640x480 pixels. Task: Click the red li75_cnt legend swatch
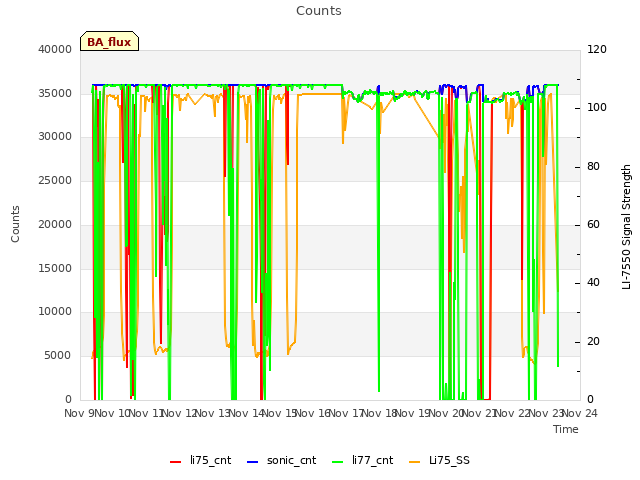pos(176,462)
